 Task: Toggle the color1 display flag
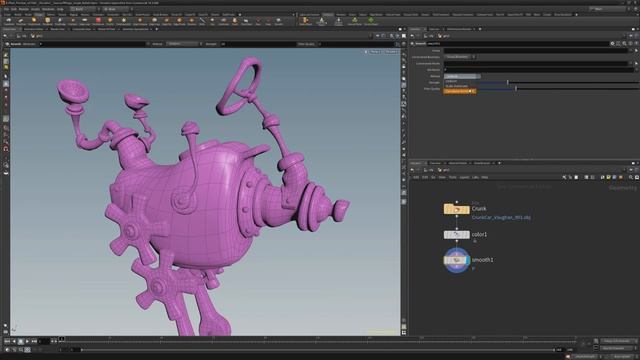467,235
